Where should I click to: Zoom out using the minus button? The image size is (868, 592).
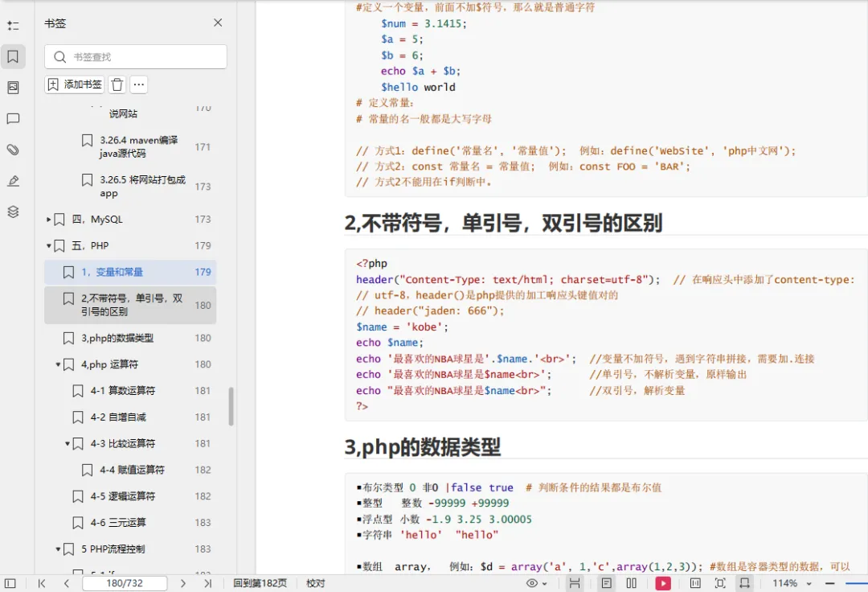click(829, 583)
